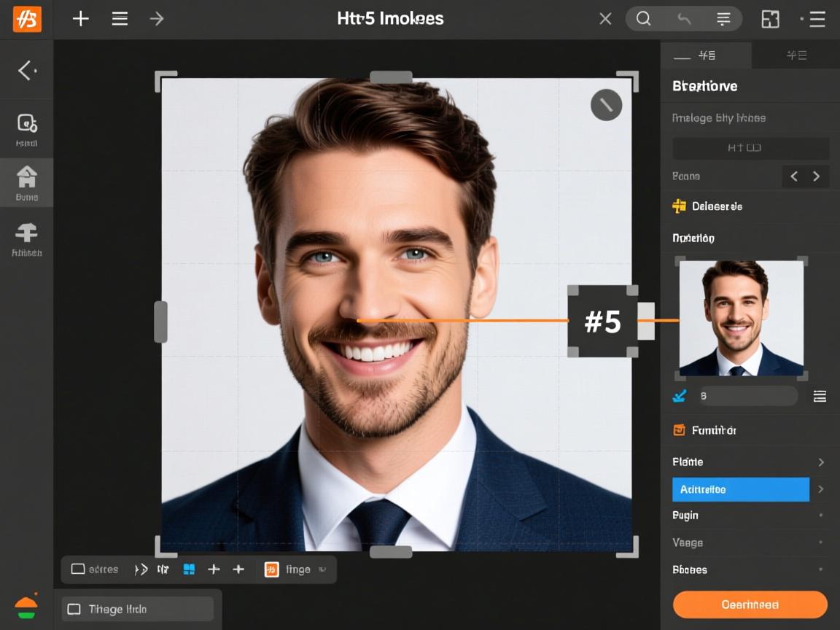
Task: Open the hamburger menu in top toolbar
Action: pos(120,19)
